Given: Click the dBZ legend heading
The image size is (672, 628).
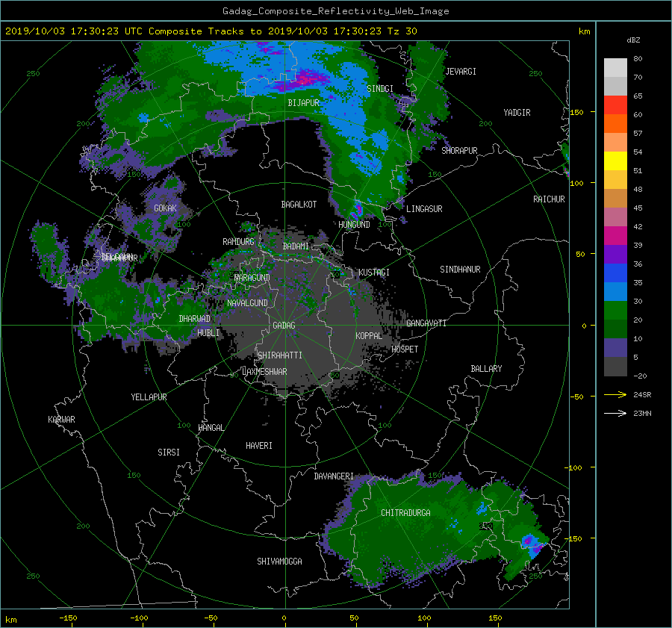Looking at the screenshot, I should pos(633,40).
